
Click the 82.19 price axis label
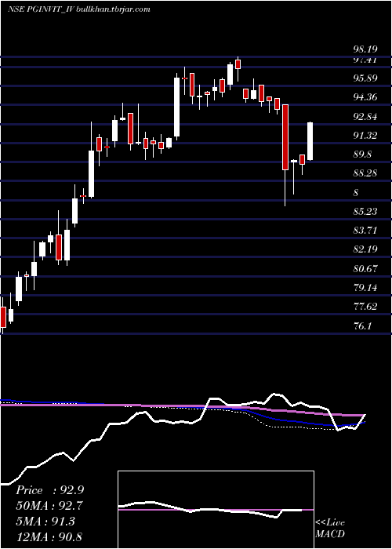click(x=366, y=249)
